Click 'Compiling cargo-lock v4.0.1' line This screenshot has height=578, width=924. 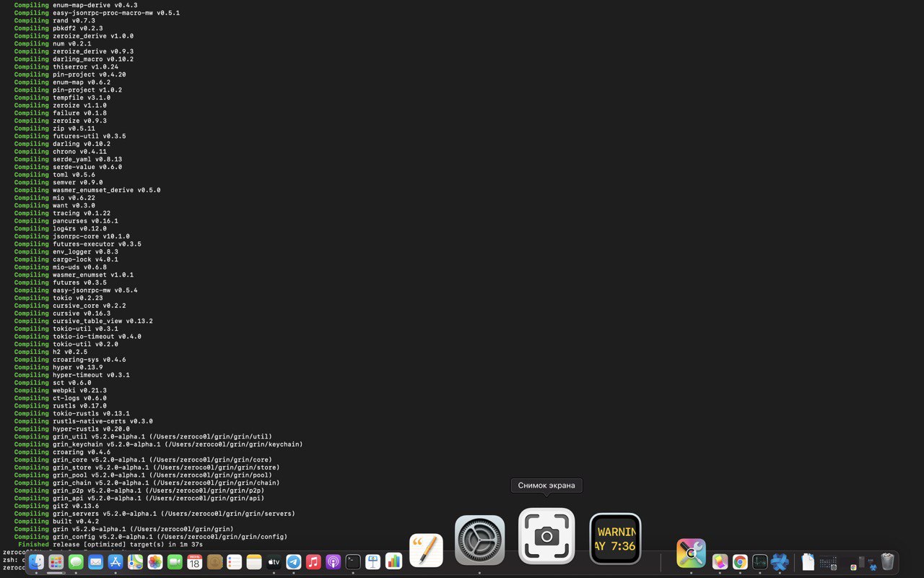66,259
